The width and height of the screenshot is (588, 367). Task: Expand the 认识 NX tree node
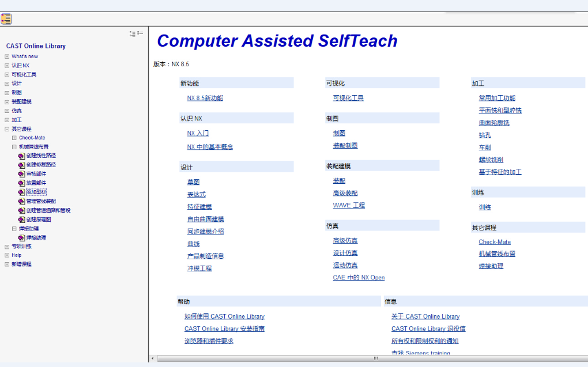[7, 66]
